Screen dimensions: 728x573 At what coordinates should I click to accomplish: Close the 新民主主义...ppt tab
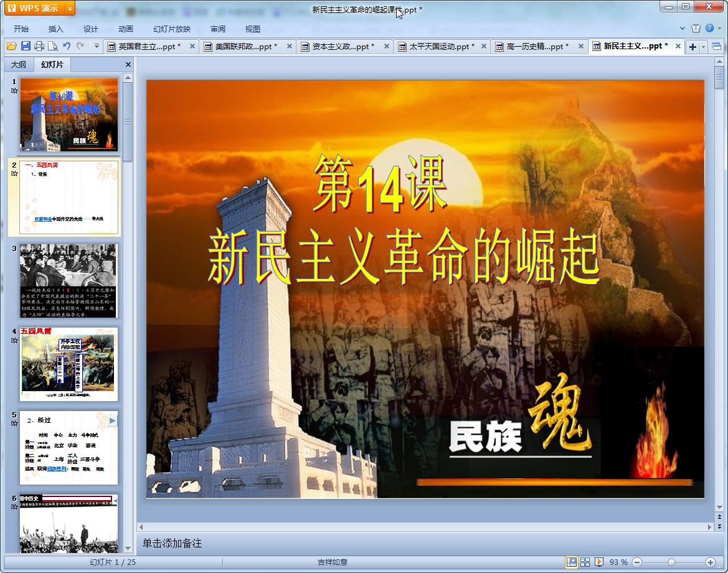678,47
